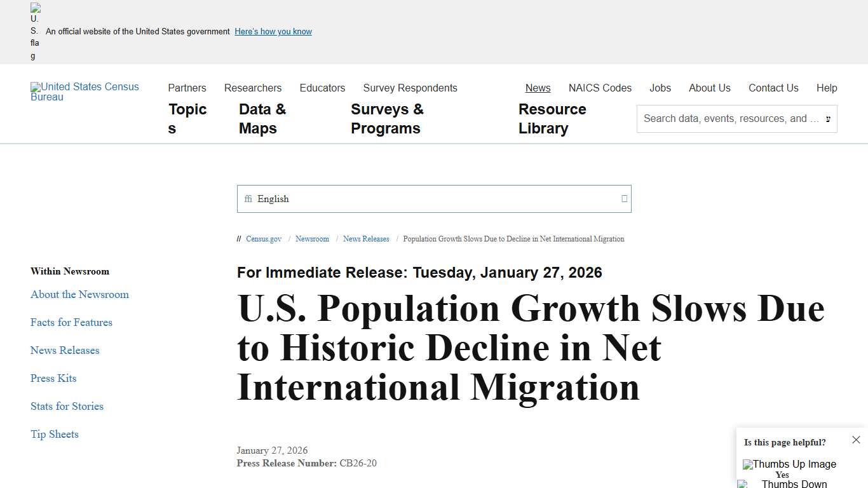
Task: Open the Data & Maps menu
Action: [262, 119]
